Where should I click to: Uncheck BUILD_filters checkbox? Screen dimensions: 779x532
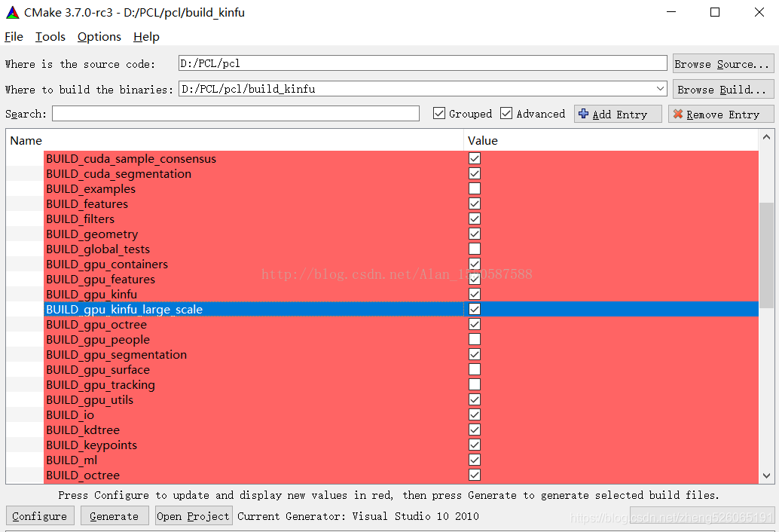[475, 219]
